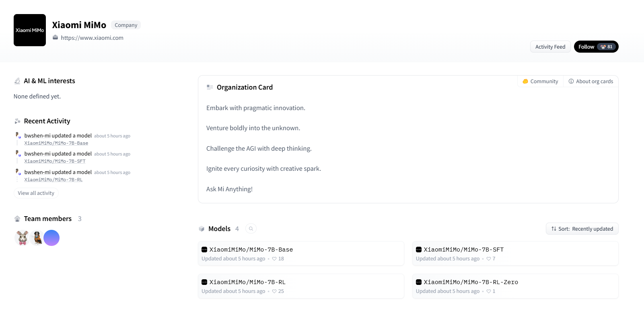Click the heart icon with 25 likes
Image resolution: width=644 pixels, height=309 pixels.
pyautogui.click(x=274, y=291)
